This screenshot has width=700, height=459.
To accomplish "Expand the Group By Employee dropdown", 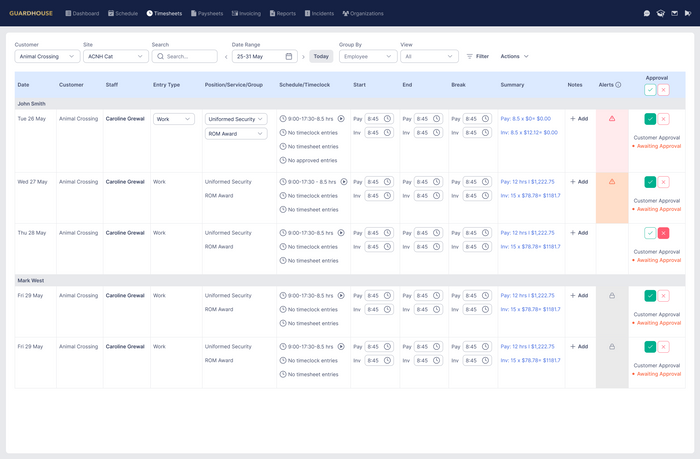I will pos(368,56).
